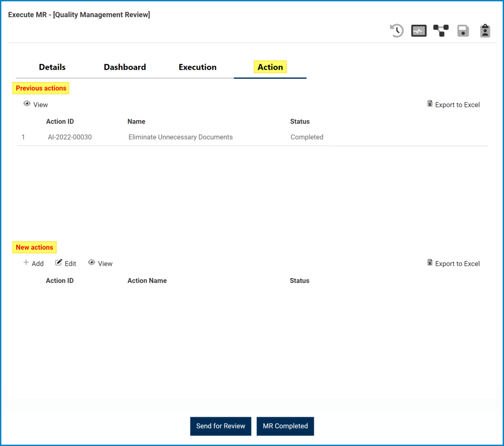This screenshot has width=504, height=446.
Task: Open the Dashboard tab
Action: pos(124,67)
